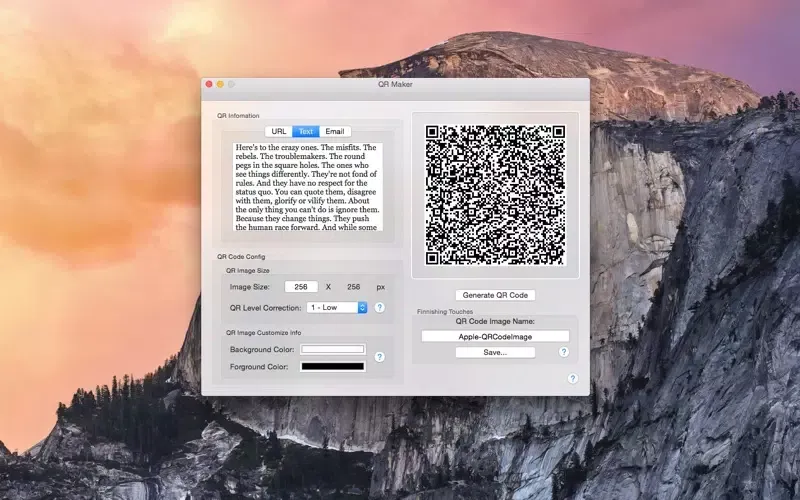Click the Forground Color label

[x=259, y=367]
